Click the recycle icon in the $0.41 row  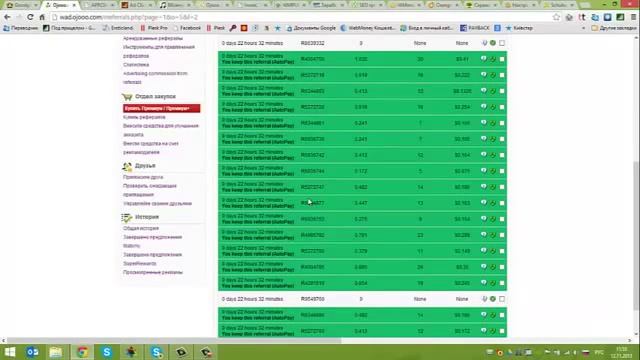493,59
